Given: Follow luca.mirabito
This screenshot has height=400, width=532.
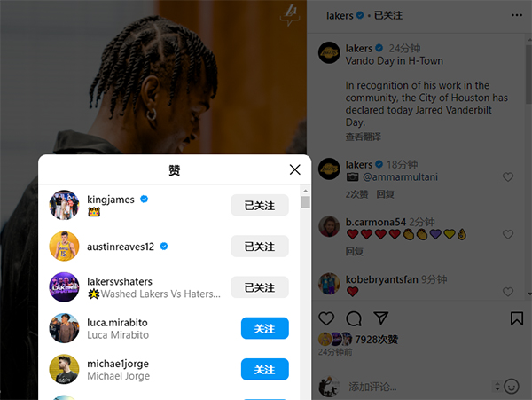Looking at the screenshot, I should 264,328.
